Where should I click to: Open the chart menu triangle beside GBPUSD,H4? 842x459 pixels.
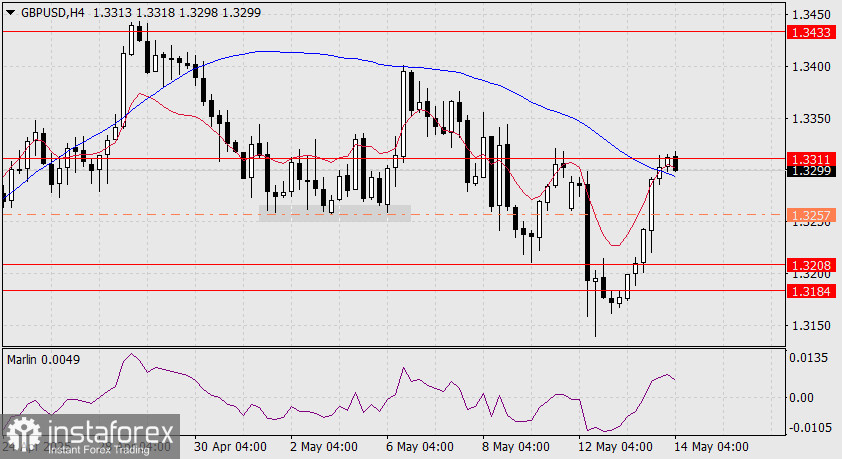[11, 13]
